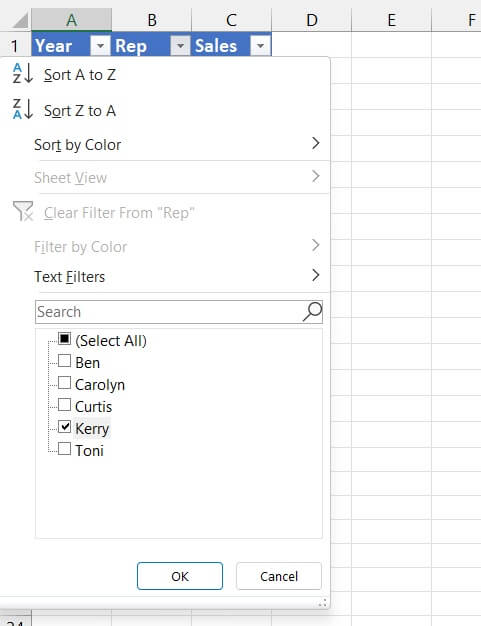
Task: Click the Select All corner triangle
Action: tap(20, 20)
